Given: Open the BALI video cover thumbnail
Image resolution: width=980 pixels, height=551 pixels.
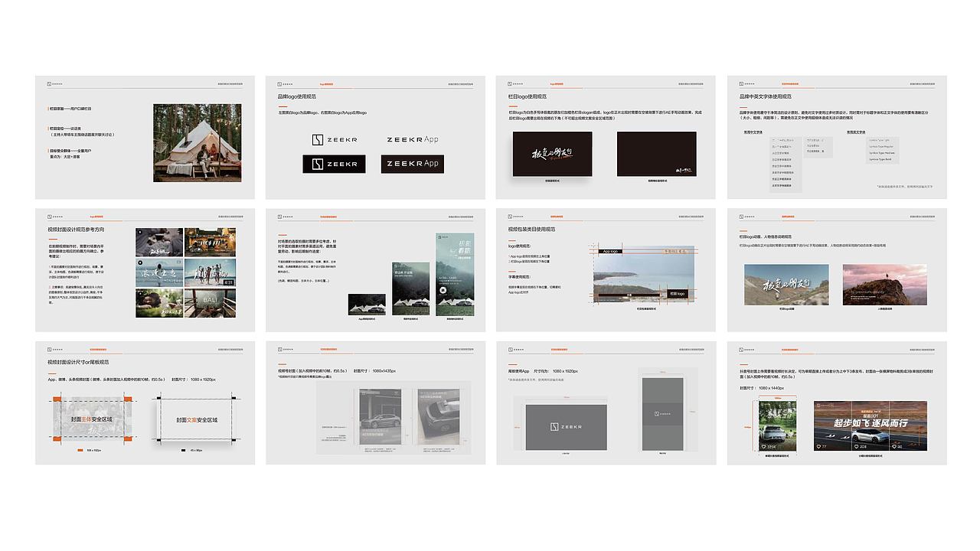Looking at the screenshot, I should coord(210,302).
